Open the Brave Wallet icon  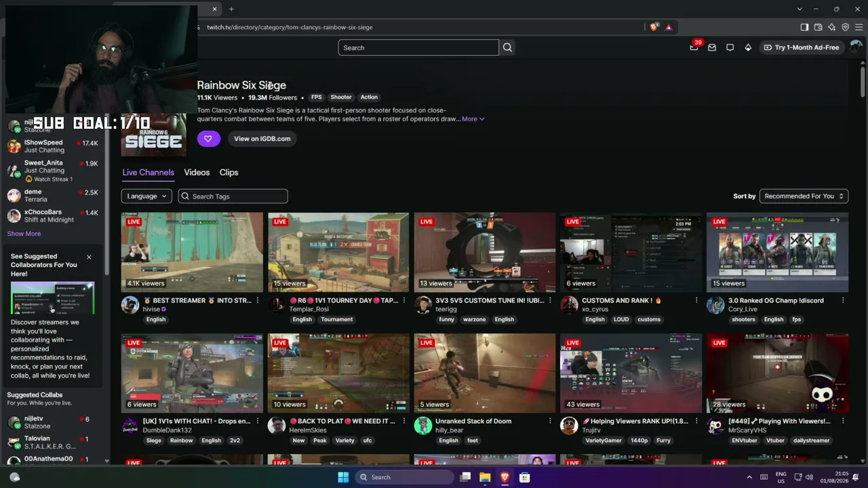(x=818, y=27)
